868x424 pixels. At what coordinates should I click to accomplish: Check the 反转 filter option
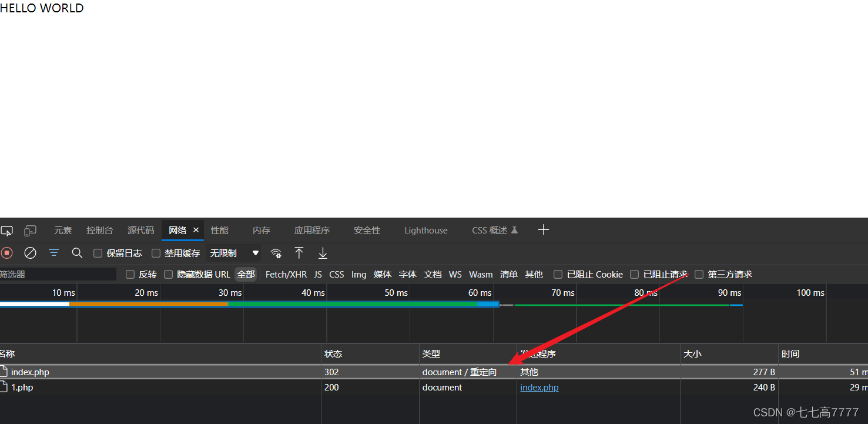[130, 274]
